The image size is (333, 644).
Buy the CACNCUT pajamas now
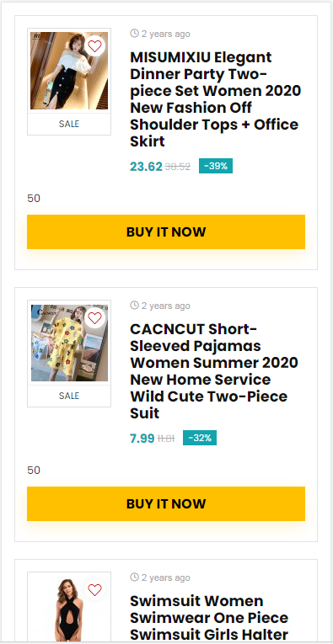coord(166,503)
